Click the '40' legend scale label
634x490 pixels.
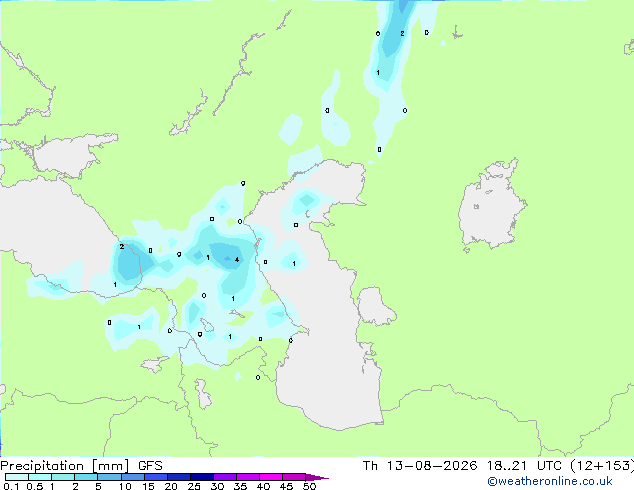[x=263, y=486]
